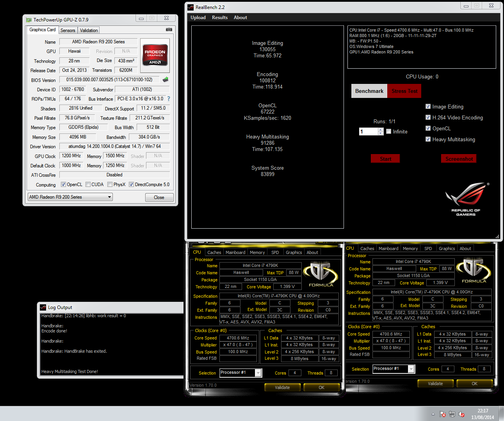
Task: Open the AMD Radeon R9 200 Series dropdown
Action: (70, 197)
